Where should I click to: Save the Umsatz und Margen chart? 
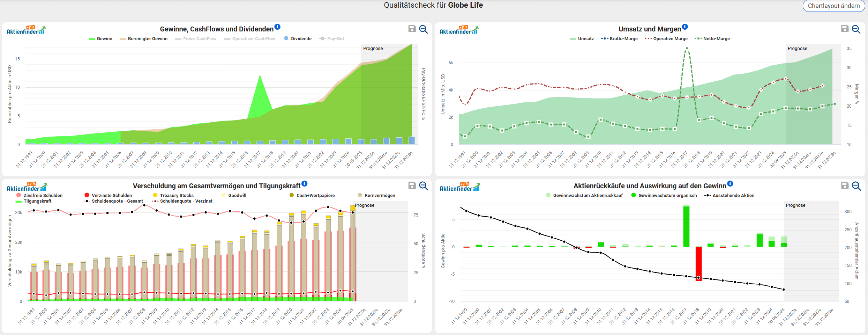[x=845, y=29]
